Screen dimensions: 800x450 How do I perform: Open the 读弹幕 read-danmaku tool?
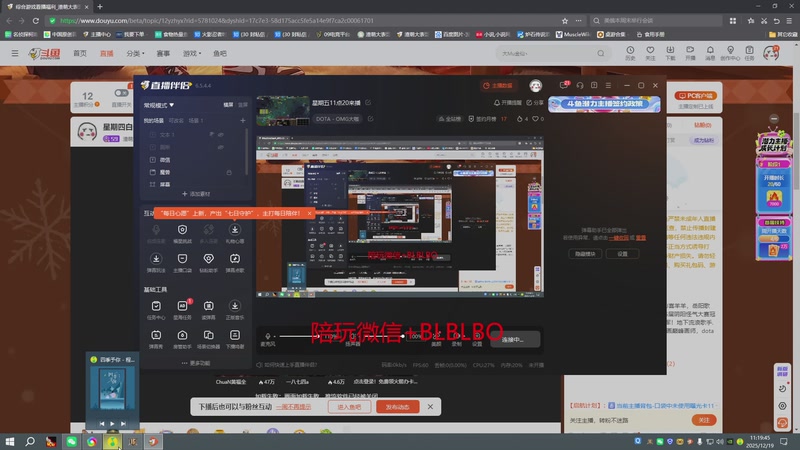pyautogui.click(x=209, y=310)
